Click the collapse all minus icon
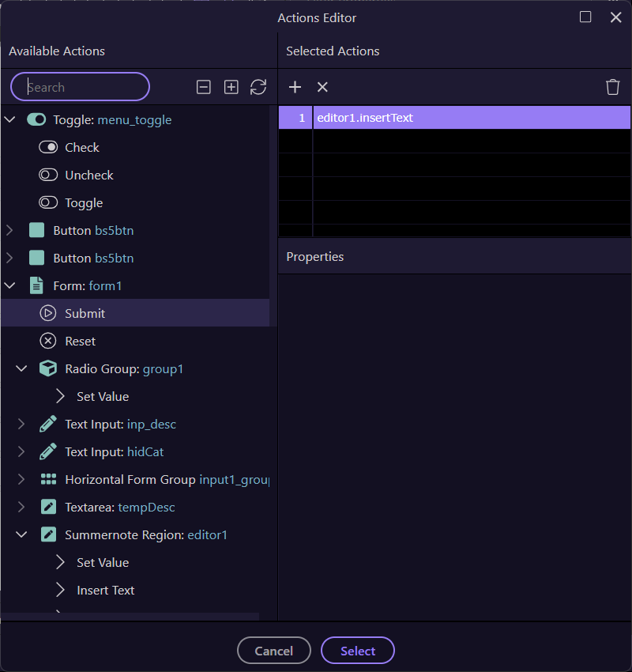Image resolution: width=632 pixels, height=672 pixels. click(204, 87)
